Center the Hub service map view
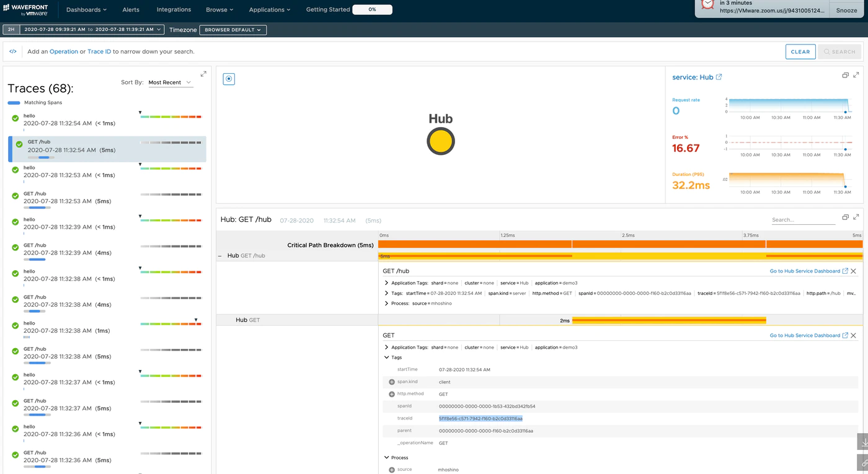Screen dimensions: 868x474 coord(229,79)
